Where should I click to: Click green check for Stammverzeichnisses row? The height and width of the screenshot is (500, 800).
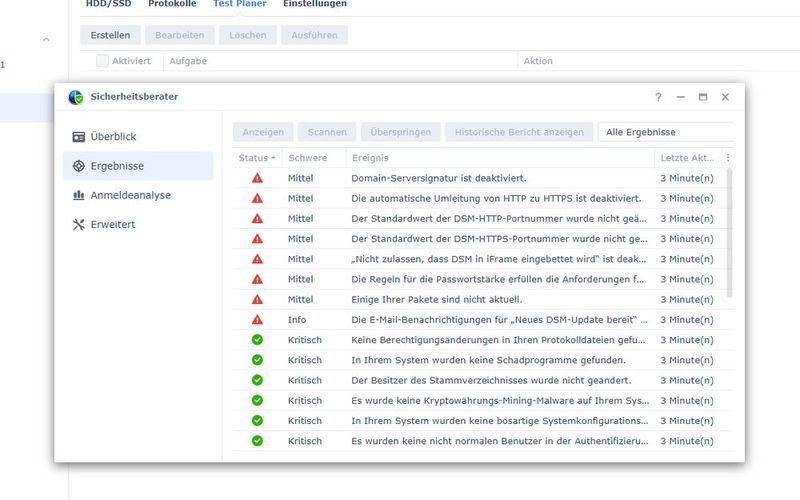257,380
